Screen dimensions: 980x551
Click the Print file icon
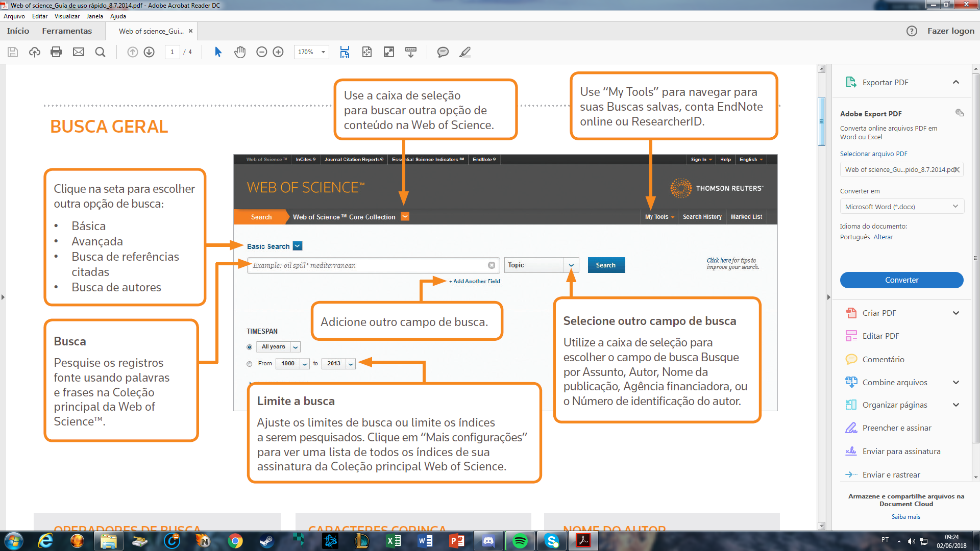pyautogui.click(x=56, y=52)
